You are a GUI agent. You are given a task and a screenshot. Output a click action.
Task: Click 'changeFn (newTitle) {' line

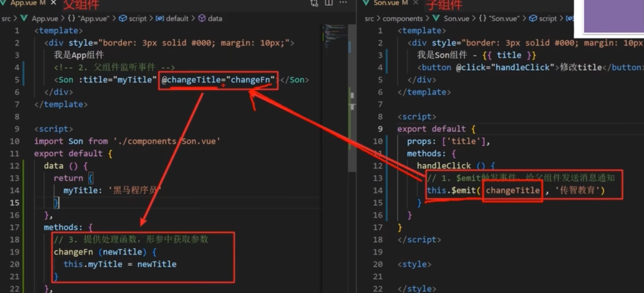[105, 252]
